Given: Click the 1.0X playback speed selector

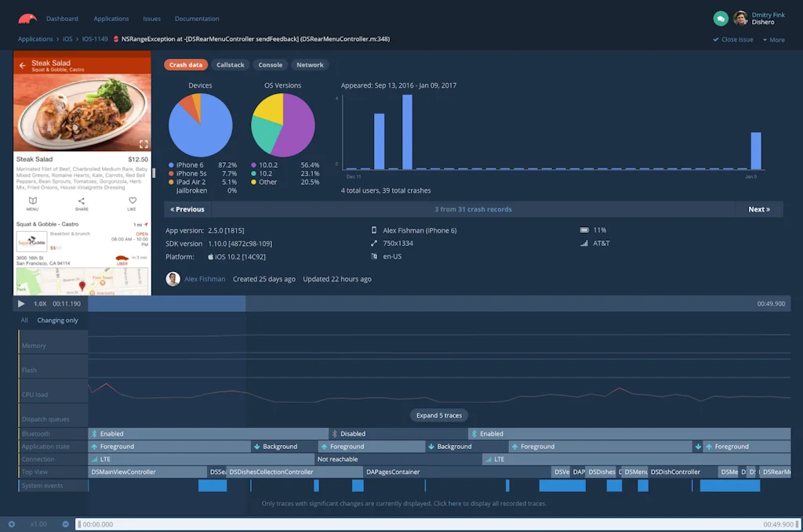Looking at the screenshot, I should point(40,303).
